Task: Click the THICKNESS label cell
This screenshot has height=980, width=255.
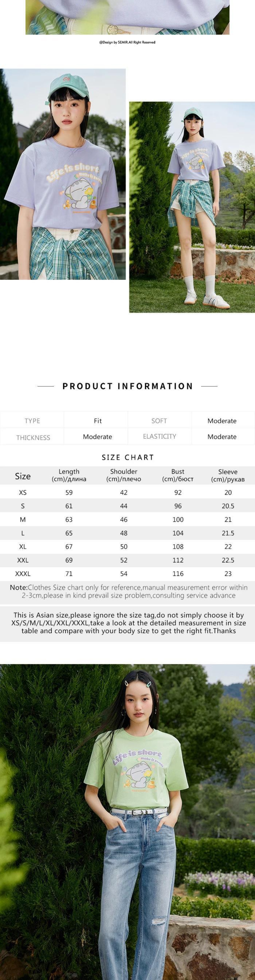Action: [33, 437]
